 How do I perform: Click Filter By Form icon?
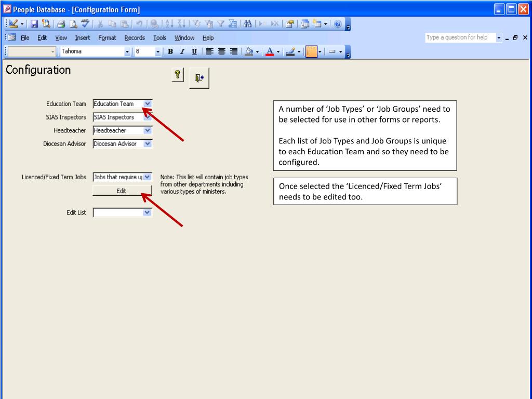[209, 24]
